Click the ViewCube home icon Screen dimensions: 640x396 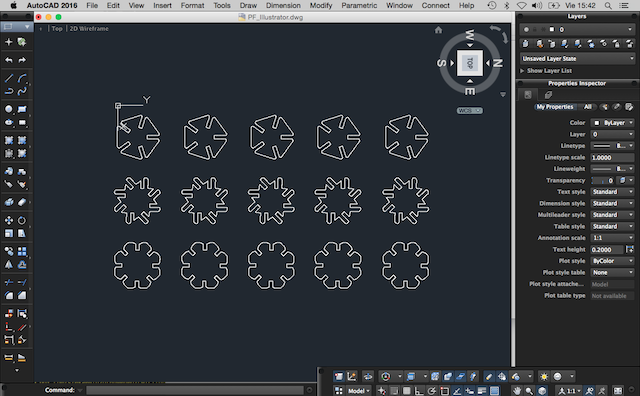tap(438, 30)
